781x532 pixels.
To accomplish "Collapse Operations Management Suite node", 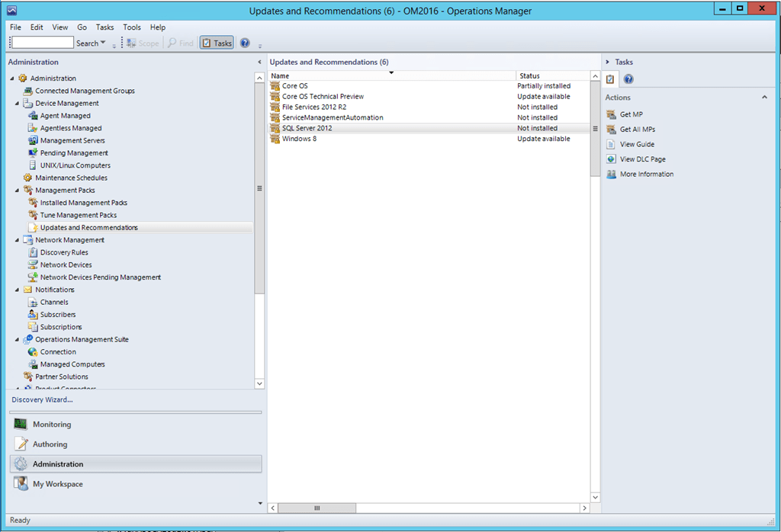I will tap(17, 340).
